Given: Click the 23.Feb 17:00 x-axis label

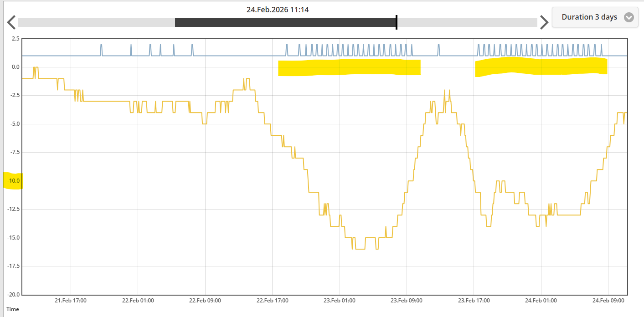Looking at the screenshot, I should tap(474, 301).
